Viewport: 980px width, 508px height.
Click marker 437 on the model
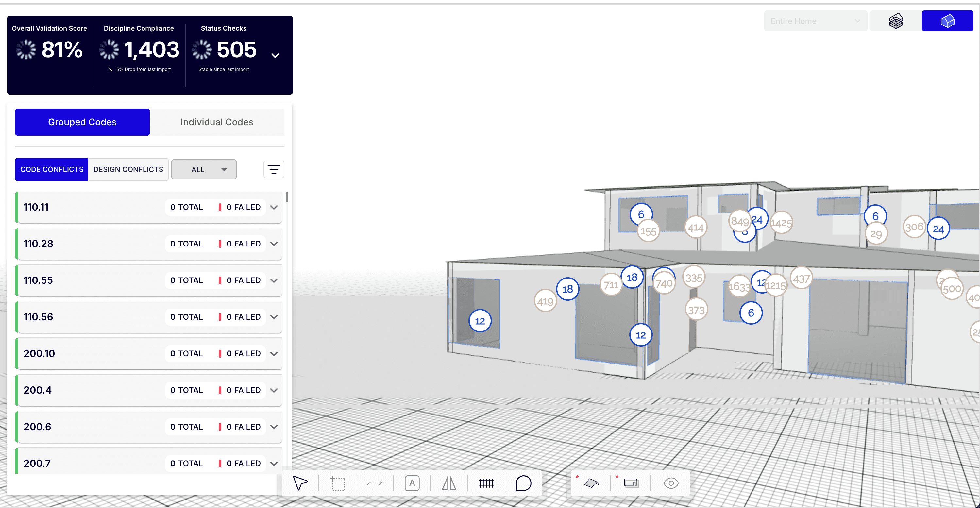coord(801,279)
